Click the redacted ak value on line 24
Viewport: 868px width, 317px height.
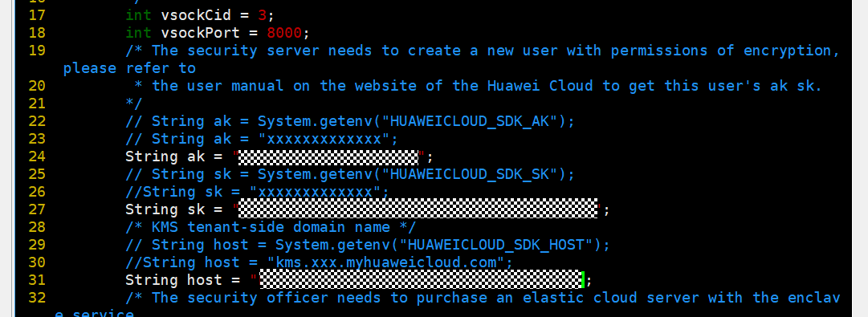point(328,156)
